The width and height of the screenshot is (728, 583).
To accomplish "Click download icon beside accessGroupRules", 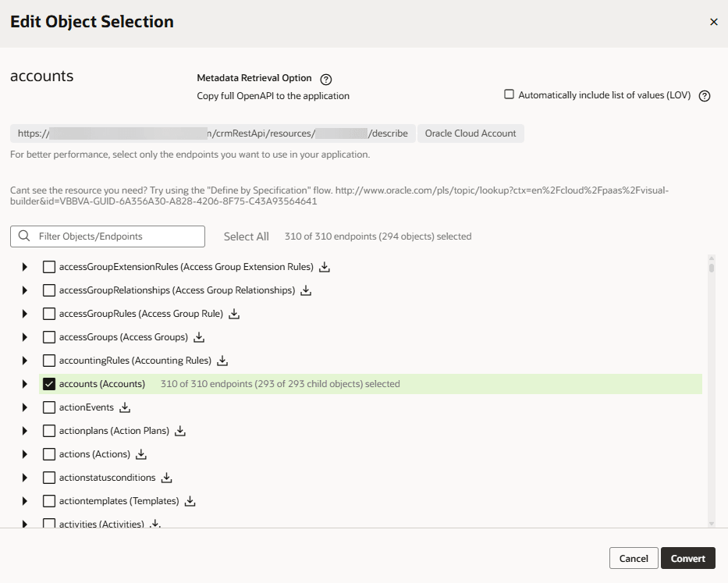I will [x=234, y=314].
